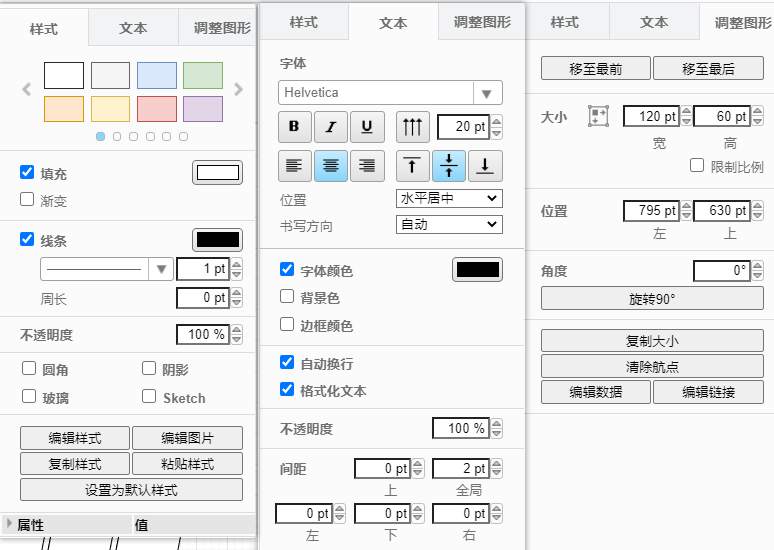Increase global spacing 全局 stepper

point(497,464)
